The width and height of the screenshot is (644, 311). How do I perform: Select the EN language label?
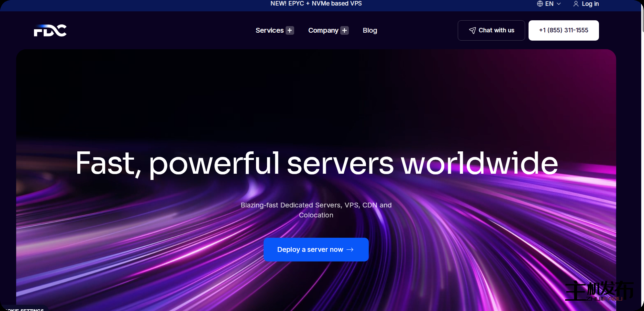pyautogui.click(x=549, y=4)
